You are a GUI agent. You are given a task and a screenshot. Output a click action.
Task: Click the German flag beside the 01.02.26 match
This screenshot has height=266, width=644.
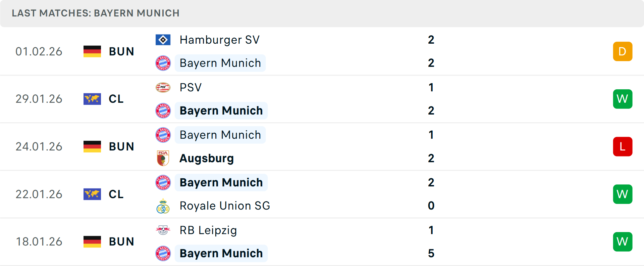(92, 51)
